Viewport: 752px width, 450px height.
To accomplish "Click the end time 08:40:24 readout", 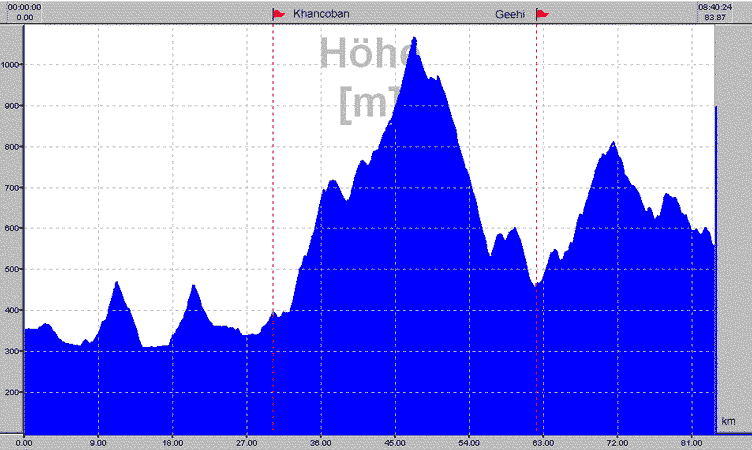I will coord(712,6).
